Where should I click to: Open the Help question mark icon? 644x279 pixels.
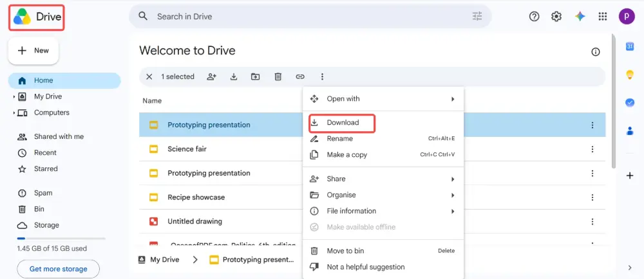click(534, 16)
